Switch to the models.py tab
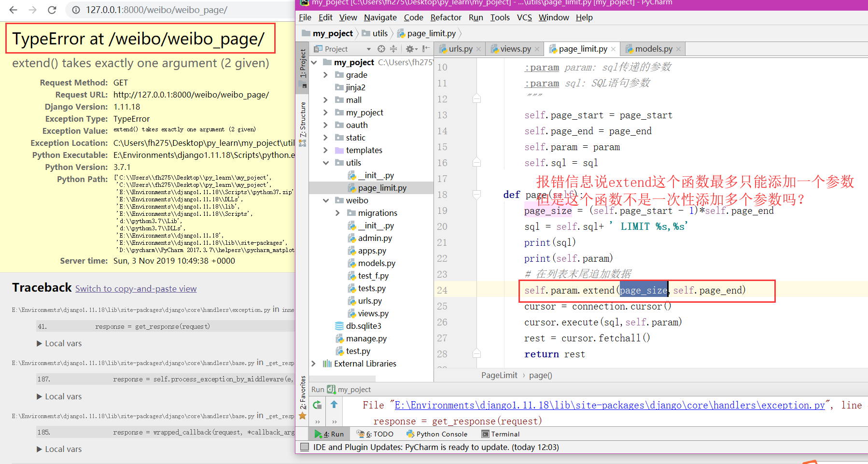This screenshot has height=464, width=868. click(653, 49)
